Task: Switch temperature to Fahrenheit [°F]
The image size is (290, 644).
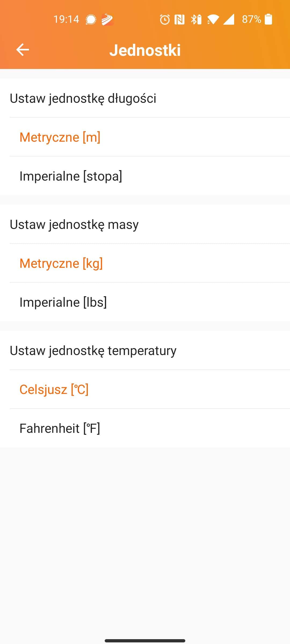Action: [x=60, y=428]
